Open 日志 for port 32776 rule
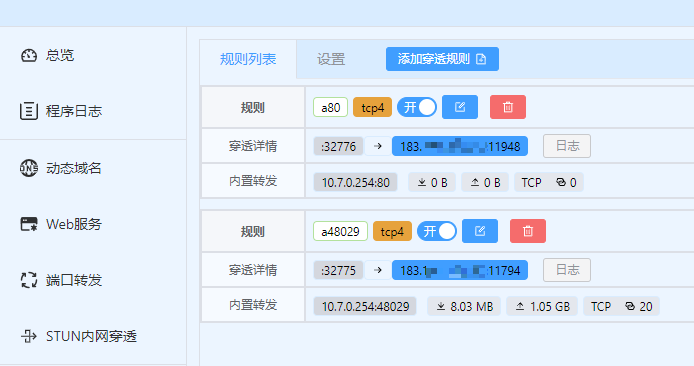The width and height of the screenshot is (694, 366). (x=567, y=146)
